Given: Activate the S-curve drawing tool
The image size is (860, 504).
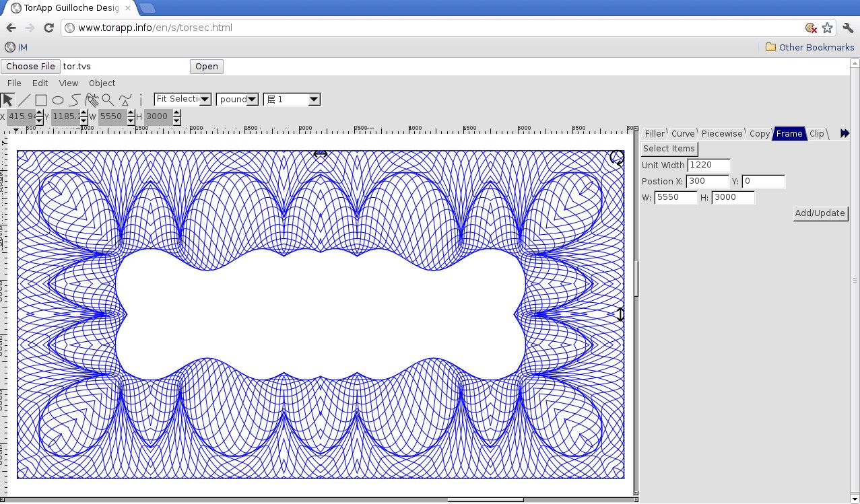Looking at the screenshot, I should (75, 100).
